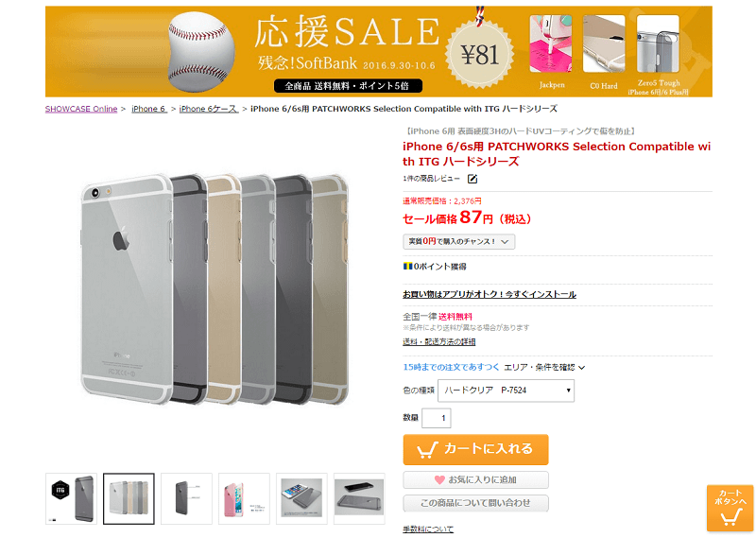Open the color type dropdown ハードクリア P-7524
The image size is (756, 538).
(x=506, y=390)
